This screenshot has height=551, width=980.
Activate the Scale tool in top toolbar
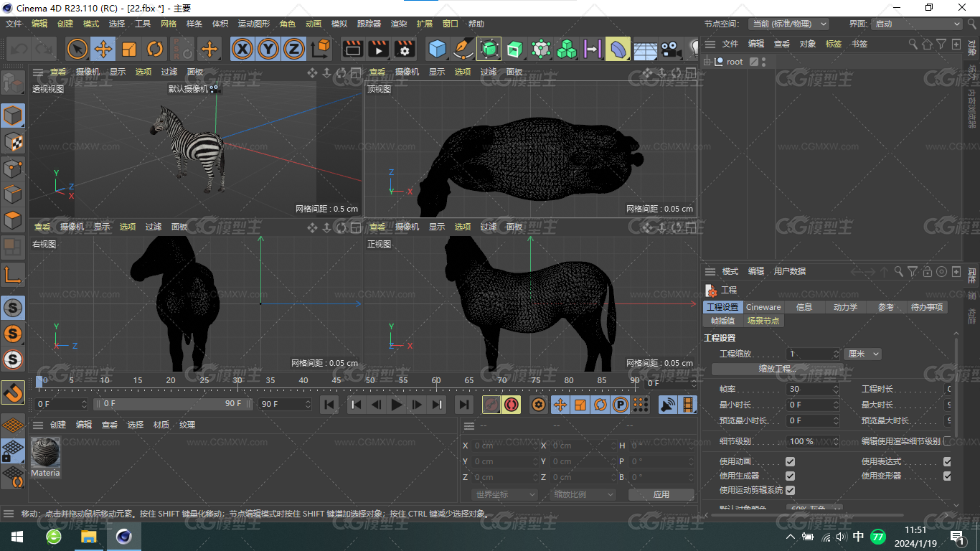pos(129,49)
